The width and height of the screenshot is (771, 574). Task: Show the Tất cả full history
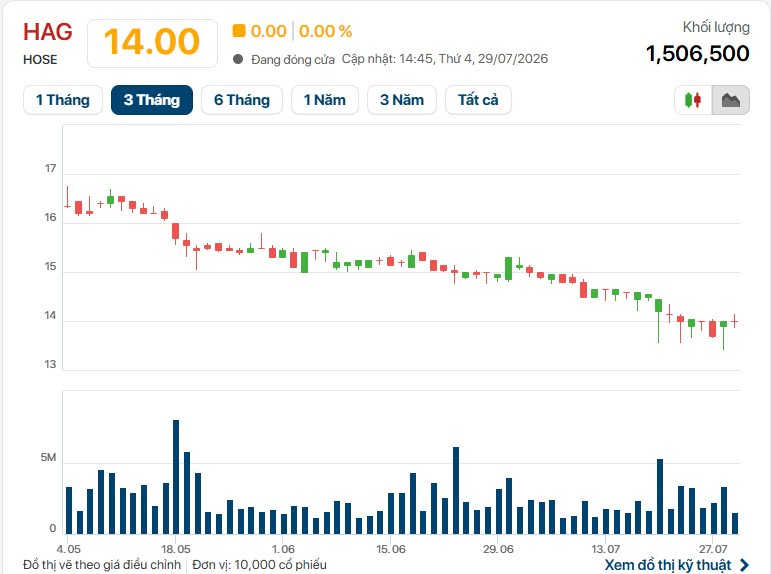(478, 100)
